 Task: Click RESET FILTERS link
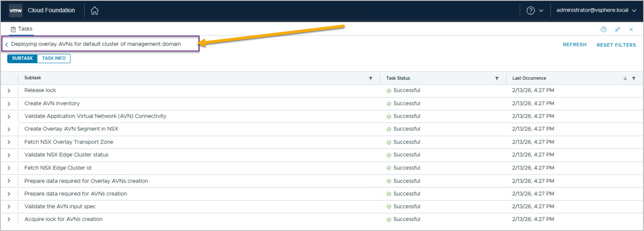616,45
